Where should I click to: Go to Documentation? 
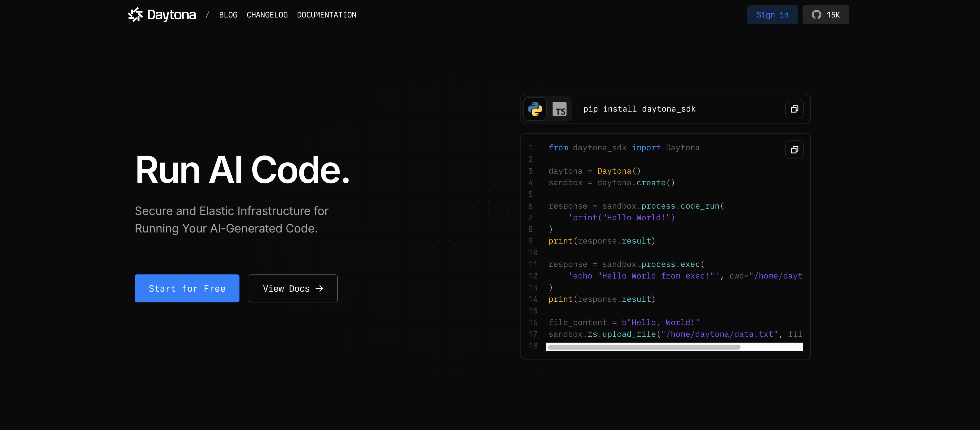tap(326, 15)
